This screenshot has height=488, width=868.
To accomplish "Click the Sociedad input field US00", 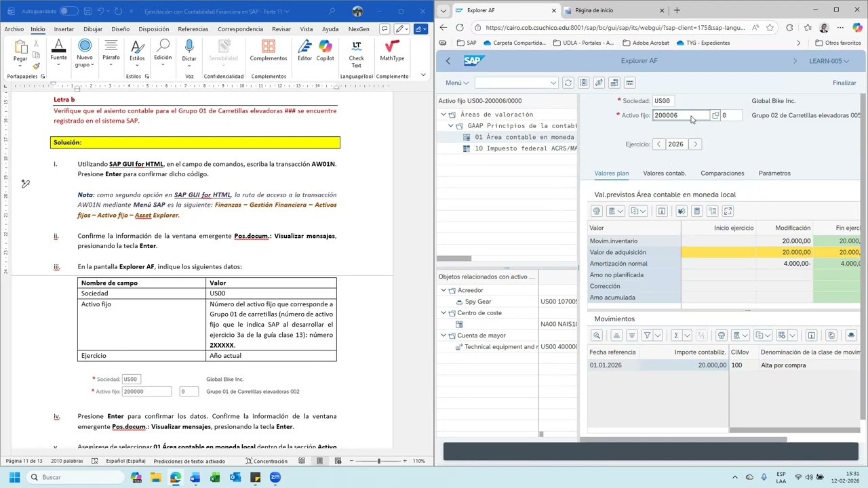I will (x=664, y=101).
